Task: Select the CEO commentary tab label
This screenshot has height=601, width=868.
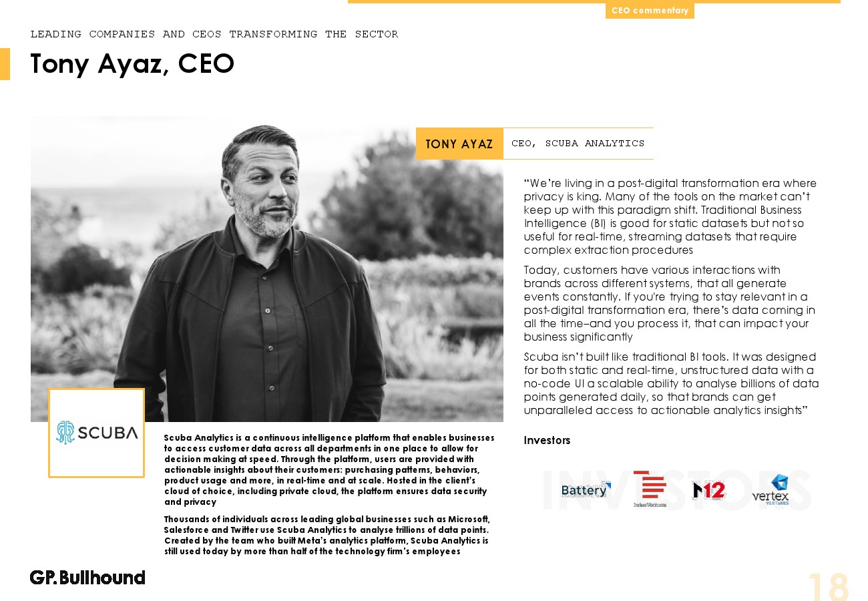Action: [650, 11]
